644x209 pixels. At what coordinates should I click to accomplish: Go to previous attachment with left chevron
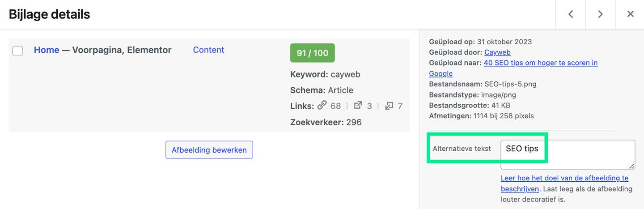(x=570, y=14)
